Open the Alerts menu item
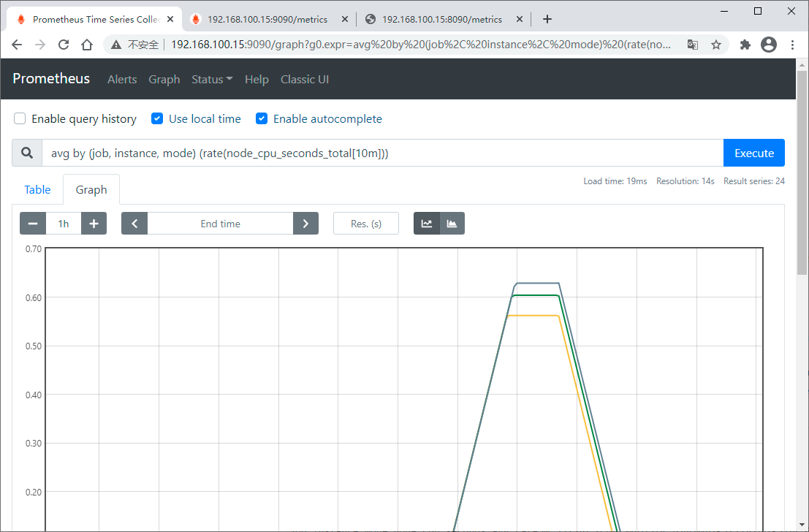Viewport: 809px width, 532px height. click(x=122, y=79)
